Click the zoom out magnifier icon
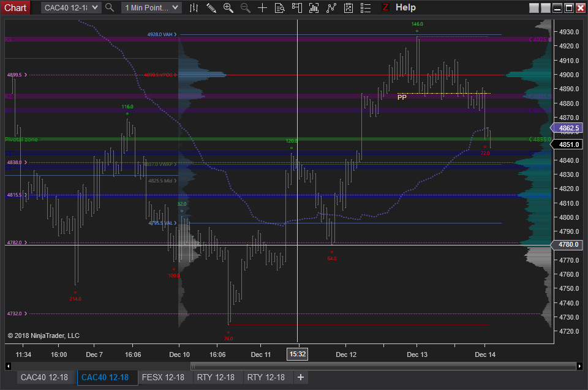588x390 pixels. (x=245, y=7)
